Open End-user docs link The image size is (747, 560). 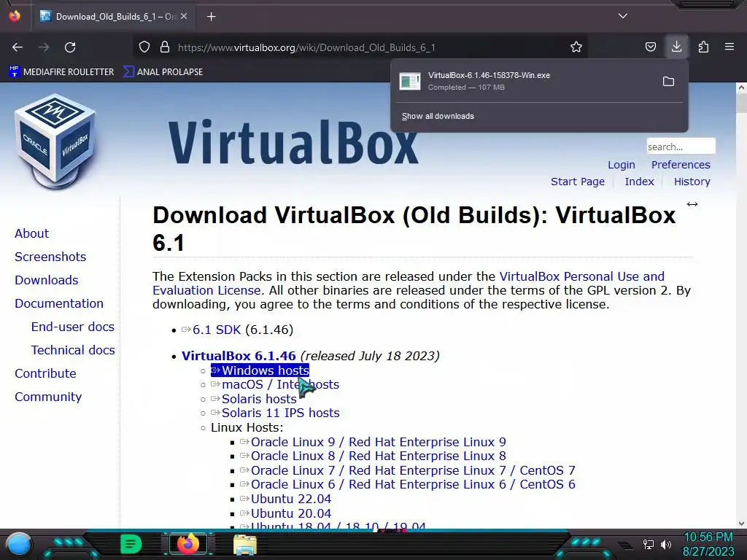coord(72,327)
